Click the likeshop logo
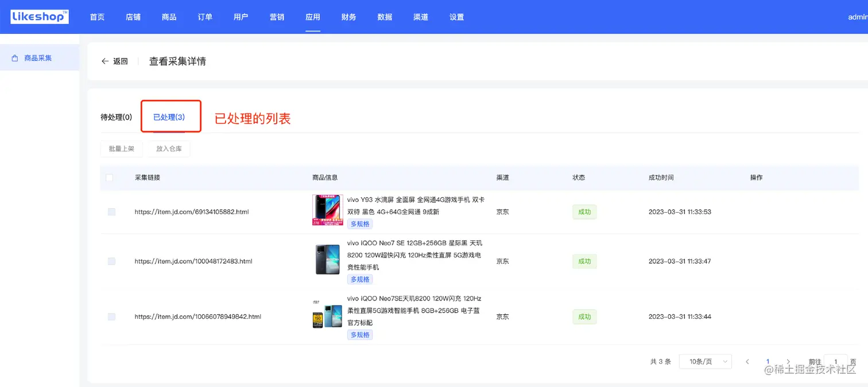The height and width of the screenshot is (387, 868). [x=40, y=17]
